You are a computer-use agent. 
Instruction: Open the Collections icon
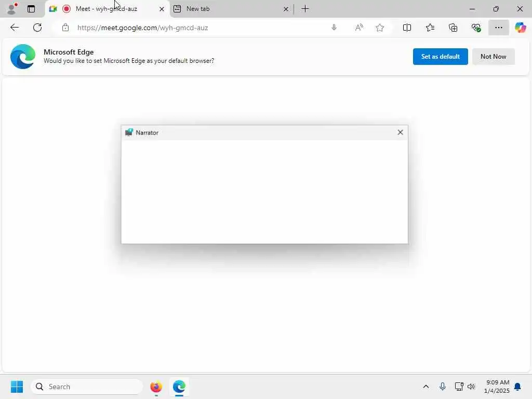point(453,28)
